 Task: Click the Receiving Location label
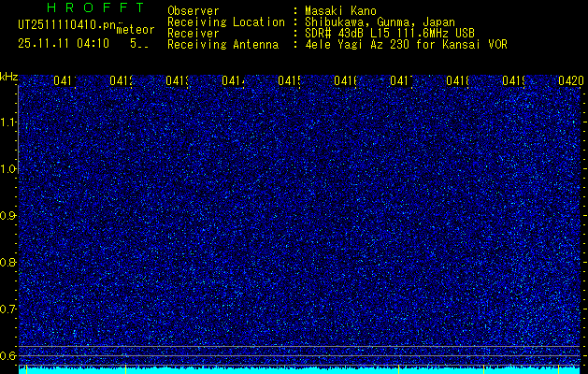226,22
